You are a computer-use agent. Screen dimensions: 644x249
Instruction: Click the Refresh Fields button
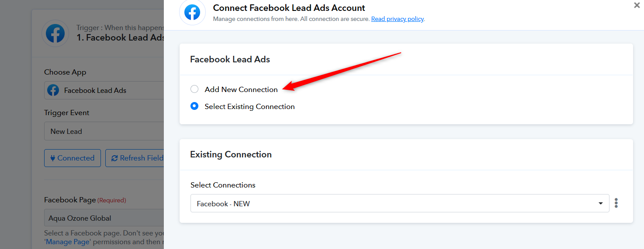pos(135,158)
